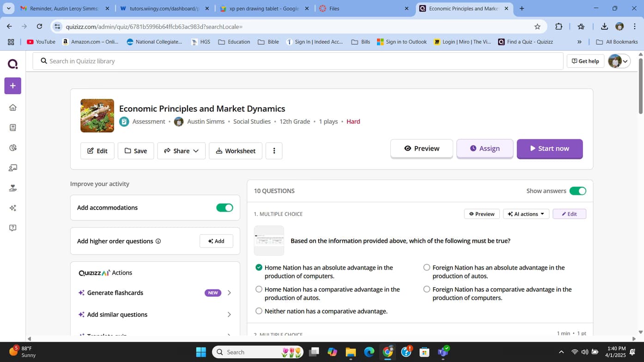Click the classes icon in the sidebar

point(12,168)
